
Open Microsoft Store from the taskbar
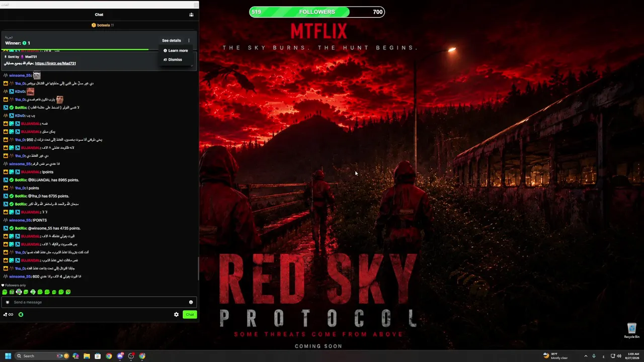pos(98,356)
